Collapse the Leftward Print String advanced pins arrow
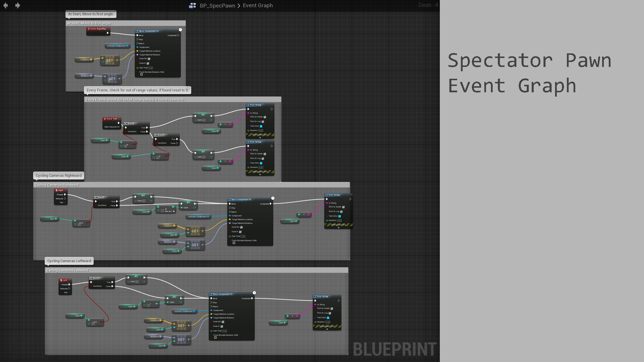The image size is (644, 362). click(327, 329)
